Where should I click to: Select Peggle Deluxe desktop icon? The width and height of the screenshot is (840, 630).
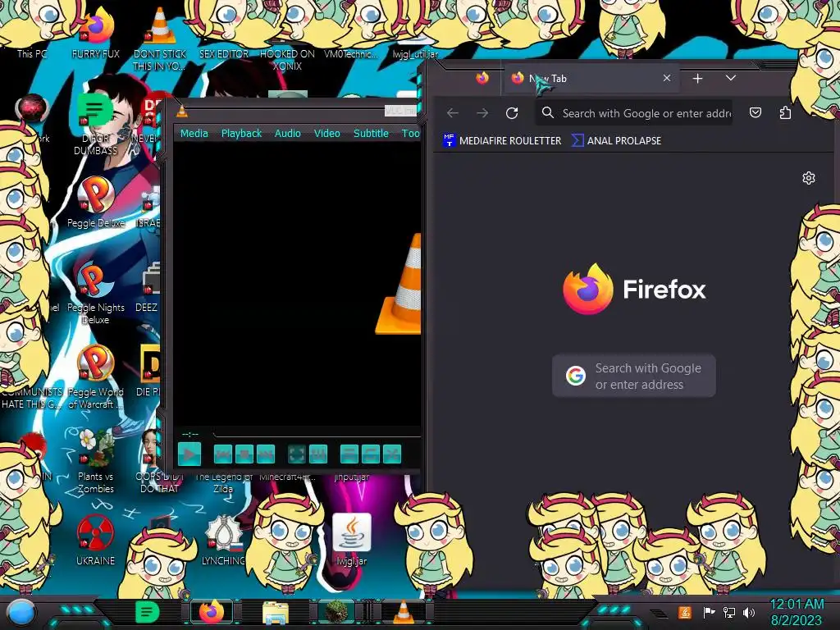tap(96, 203)
